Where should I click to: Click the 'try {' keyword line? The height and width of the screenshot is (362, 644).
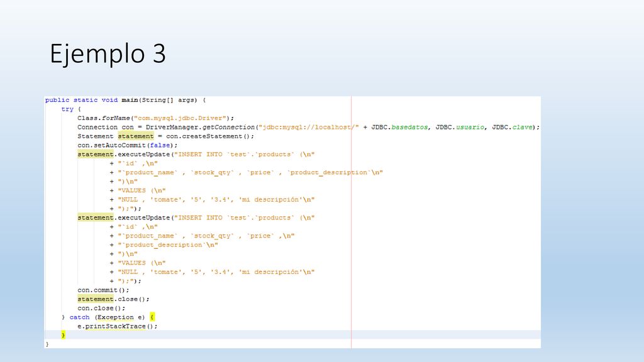(71, 109)
